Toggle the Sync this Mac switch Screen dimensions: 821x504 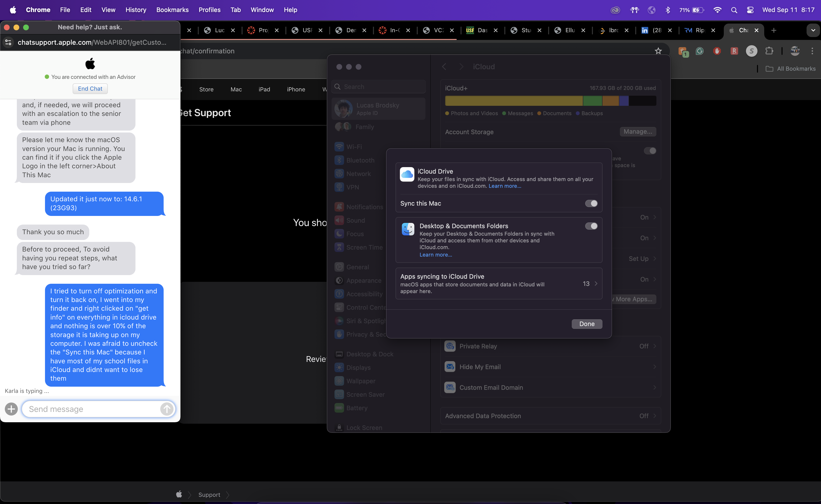pyautogui.click(x=591, y=203)
